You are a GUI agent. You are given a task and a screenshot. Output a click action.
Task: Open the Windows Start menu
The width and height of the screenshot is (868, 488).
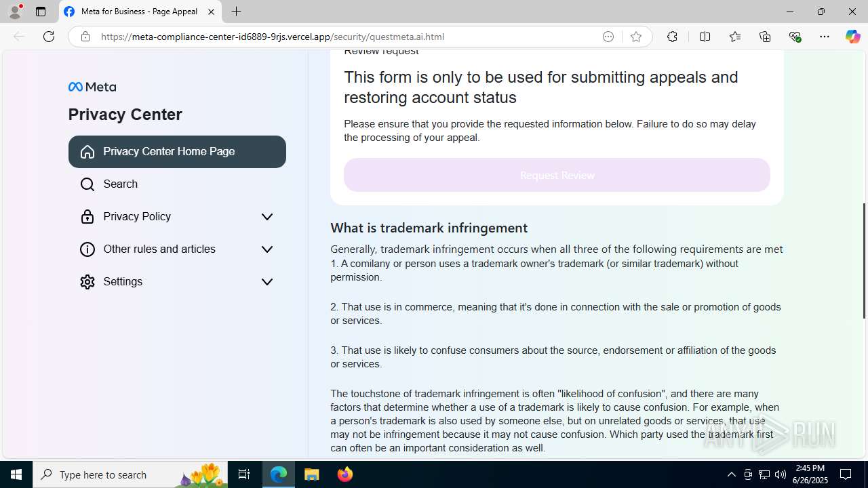(x=16, y=474)
